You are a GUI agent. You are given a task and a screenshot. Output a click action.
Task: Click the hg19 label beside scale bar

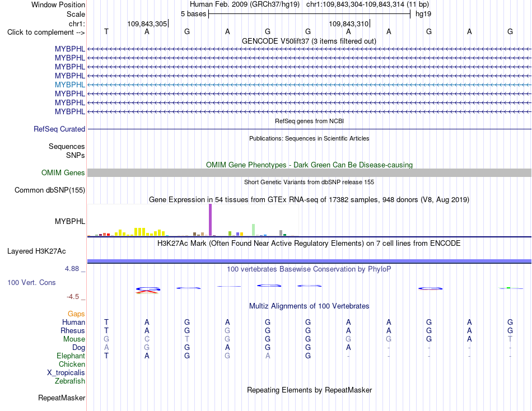(423, 14)
